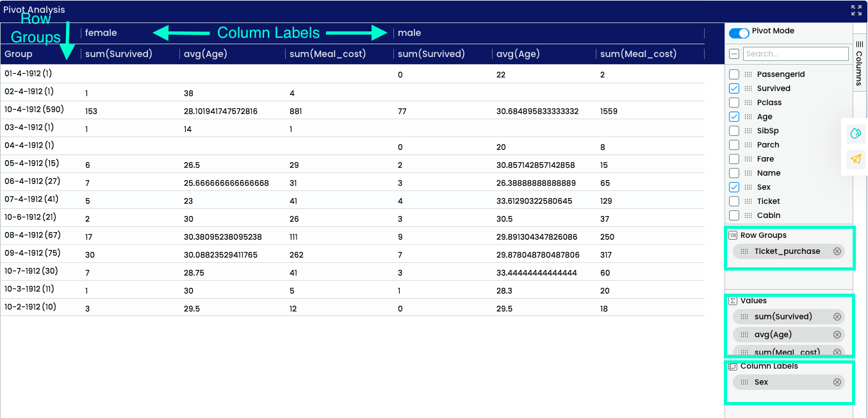868x418 pixels.
Task: Uncheck the Sex column checkbox
Action: 734,187
